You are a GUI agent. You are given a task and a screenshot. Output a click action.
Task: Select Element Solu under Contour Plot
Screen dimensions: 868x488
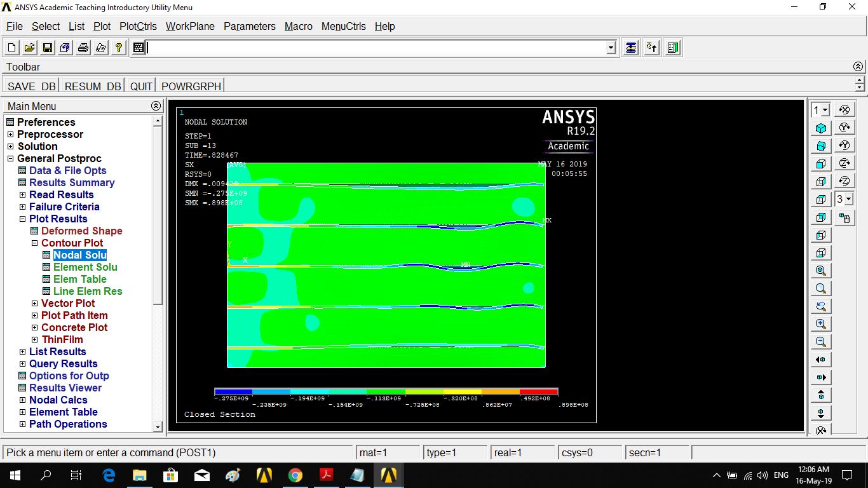tap(85, 267)
